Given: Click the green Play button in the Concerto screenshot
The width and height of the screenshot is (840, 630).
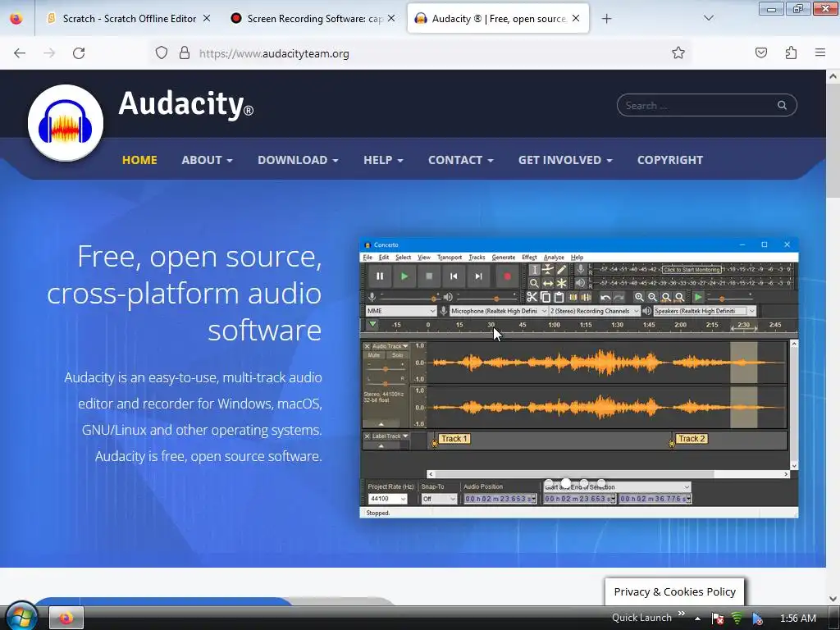Looking at the screenshot, I should click(x=404, y=276).
